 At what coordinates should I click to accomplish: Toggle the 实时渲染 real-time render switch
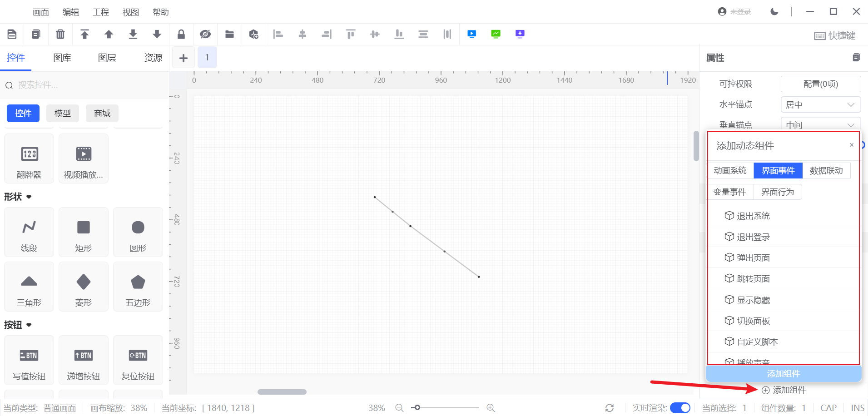click(x=680, y=408)
